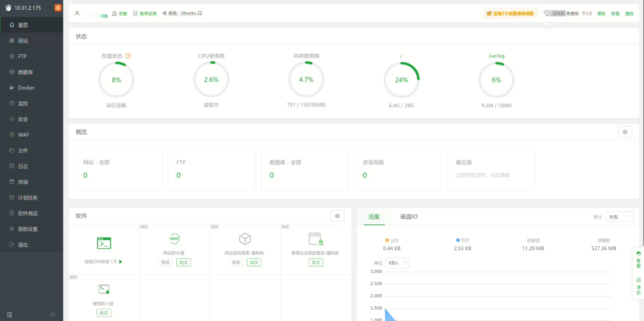
Task: Open the sidebar bottom gear settings icon
Action: (53, 315)
